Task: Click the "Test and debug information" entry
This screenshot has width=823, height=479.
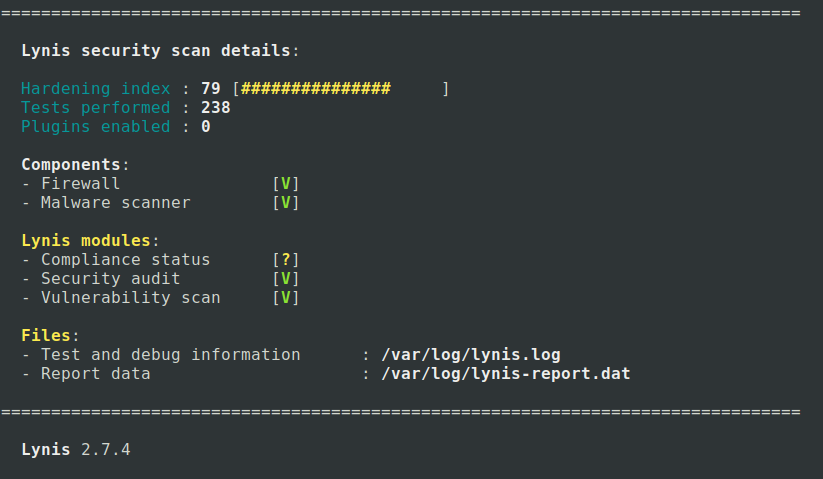Action: (x=170, y=354)
